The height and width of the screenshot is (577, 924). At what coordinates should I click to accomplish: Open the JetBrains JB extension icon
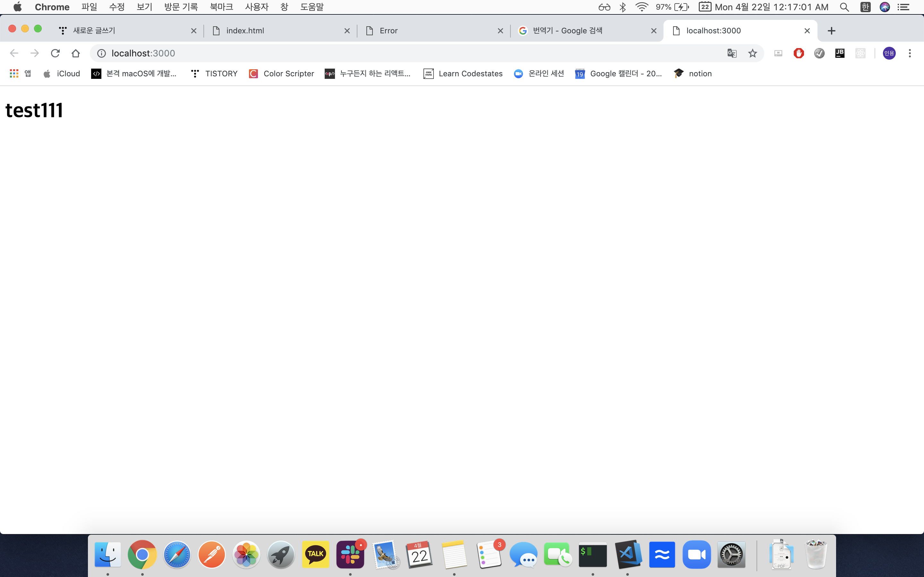click(840, 53)
